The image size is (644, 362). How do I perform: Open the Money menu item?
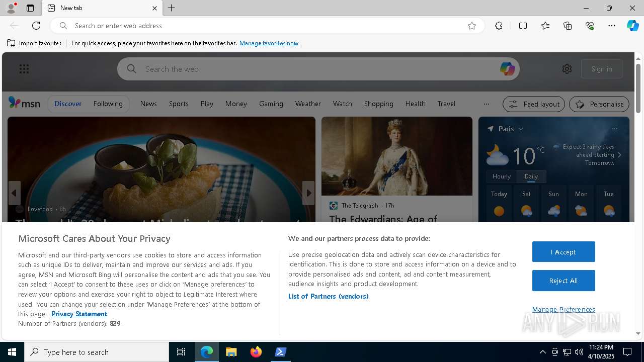pos(236,104)
